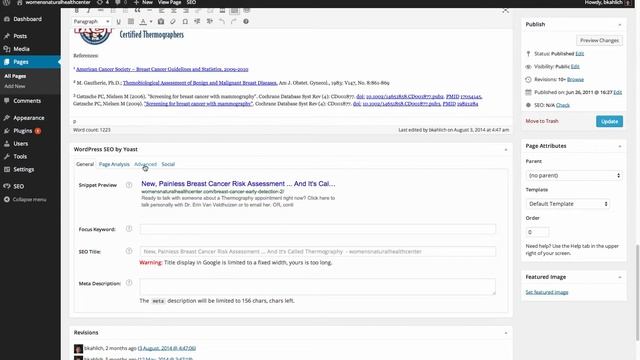The image size is (640, 360).
Task: Click Set featured image link
Action: 547,292
